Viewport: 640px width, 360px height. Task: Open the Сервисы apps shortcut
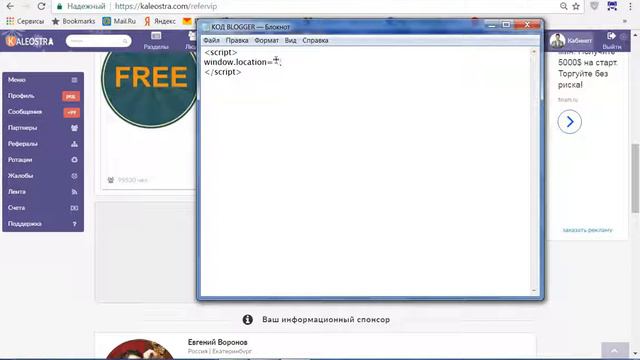[x=25, y=21]
